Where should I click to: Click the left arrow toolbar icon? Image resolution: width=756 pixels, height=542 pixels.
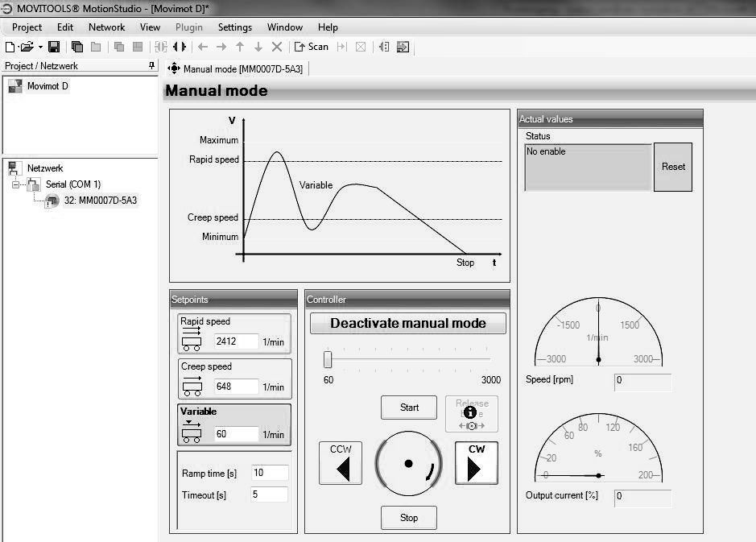(203, 47)
